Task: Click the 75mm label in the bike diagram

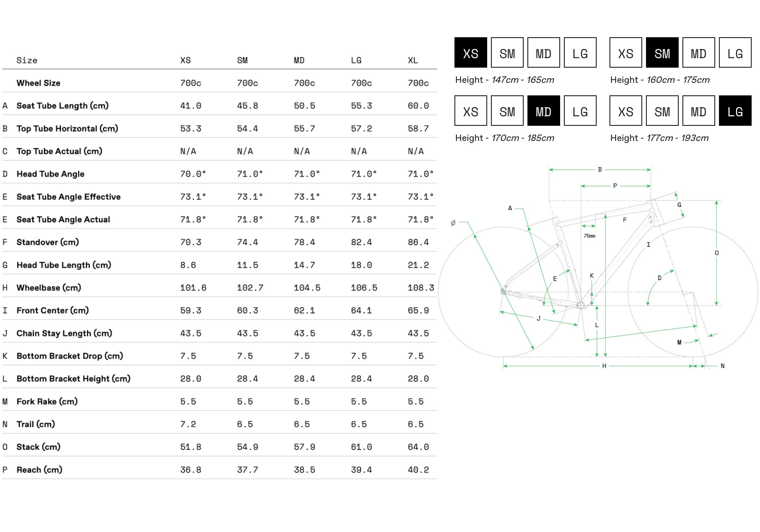Action: point(589,236)
